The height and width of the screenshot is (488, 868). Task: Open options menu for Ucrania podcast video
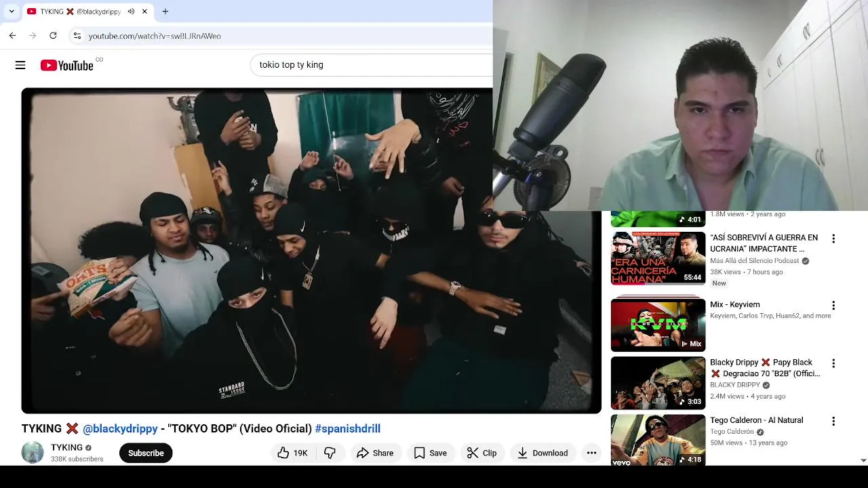[x=833, y=239]
